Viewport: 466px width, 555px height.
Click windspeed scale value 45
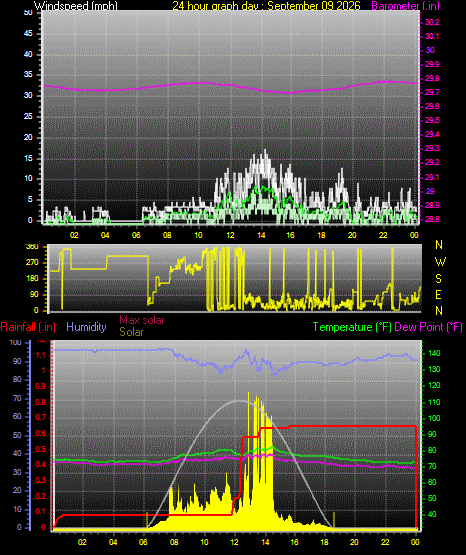28,34
